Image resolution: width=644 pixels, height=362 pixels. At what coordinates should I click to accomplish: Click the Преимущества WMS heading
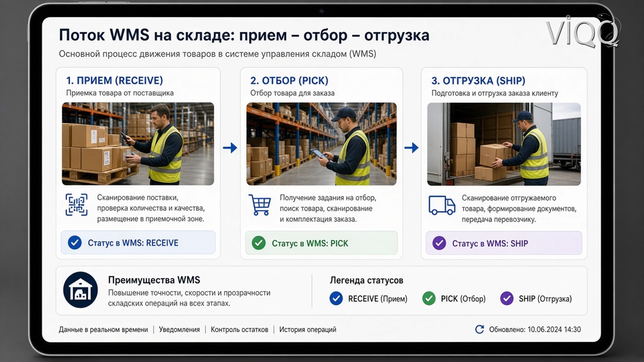click(154, 280)
